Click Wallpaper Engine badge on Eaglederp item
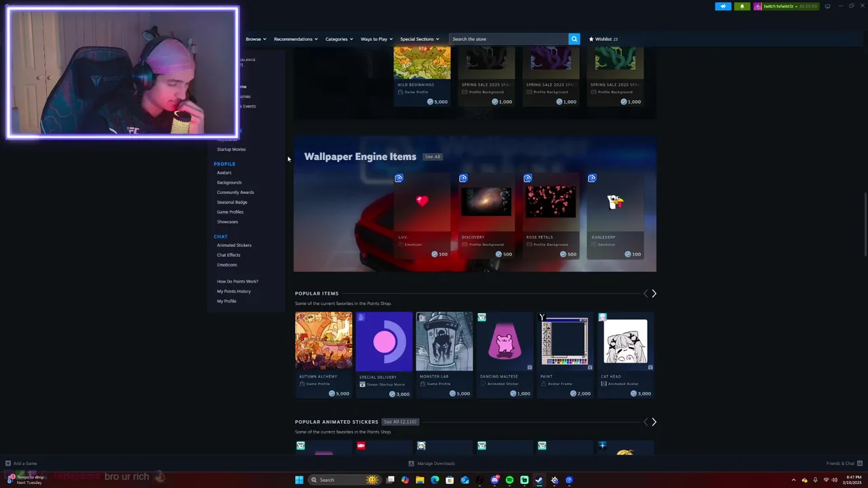 point(592,178)
